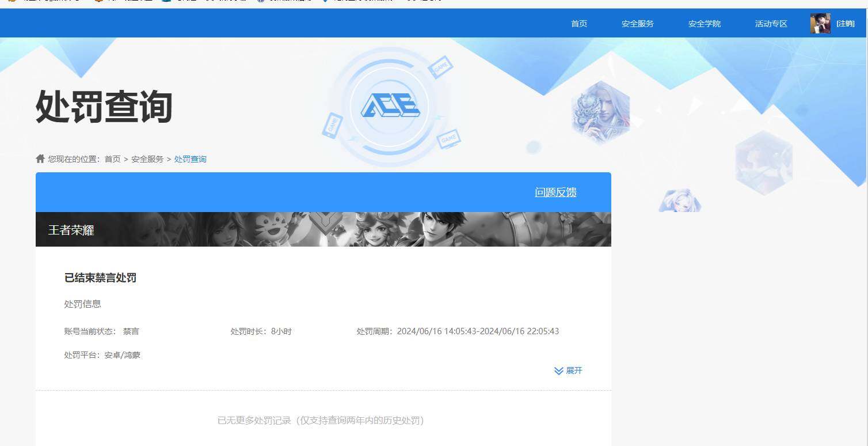Expand the breadcrumb arrow after 首页

pos(125,159)
